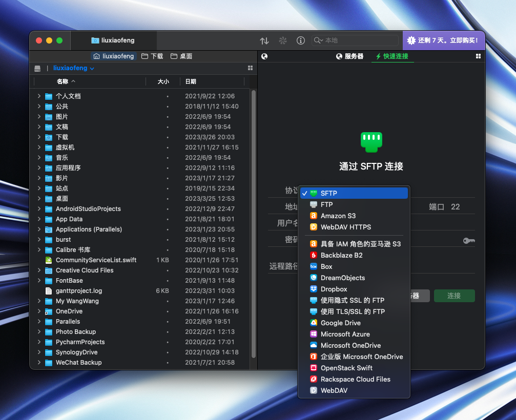Select DreamObjects in protocol list

[x=354, y=278]
